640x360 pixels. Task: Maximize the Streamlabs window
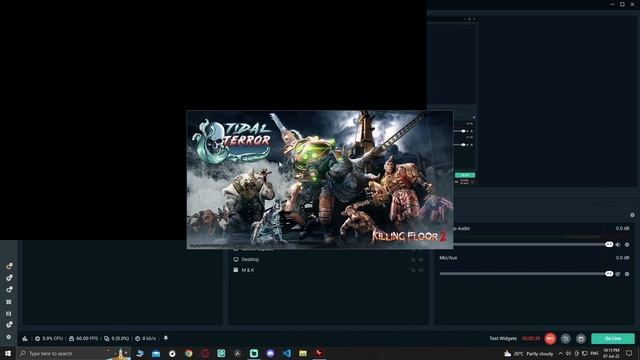point(622,4)
